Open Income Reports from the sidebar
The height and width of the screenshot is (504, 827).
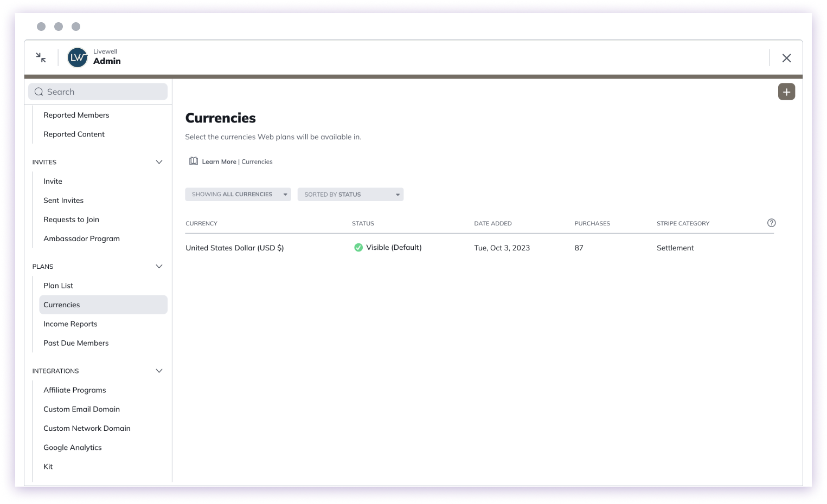click(x=70, y=324)
